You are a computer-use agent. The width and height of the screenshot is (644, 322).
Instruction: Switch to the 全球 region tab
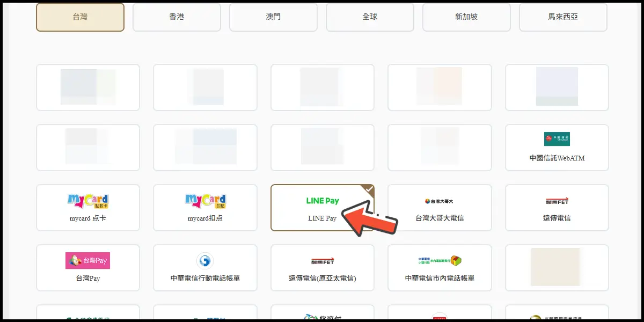(x=370, y=17)
